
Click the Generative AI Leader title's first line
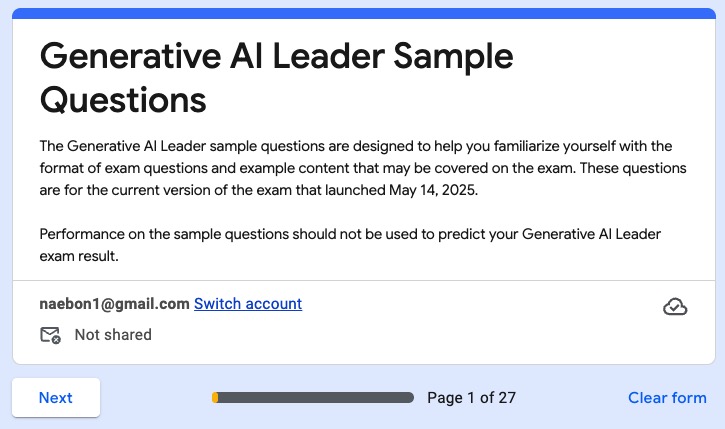pos(276,55)
